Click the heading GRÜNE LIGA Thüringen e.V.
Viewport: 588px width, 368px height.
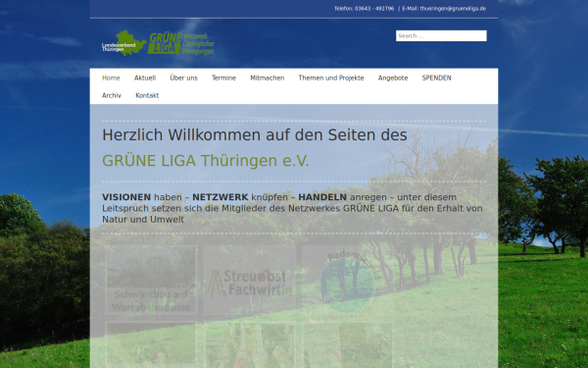205,161
